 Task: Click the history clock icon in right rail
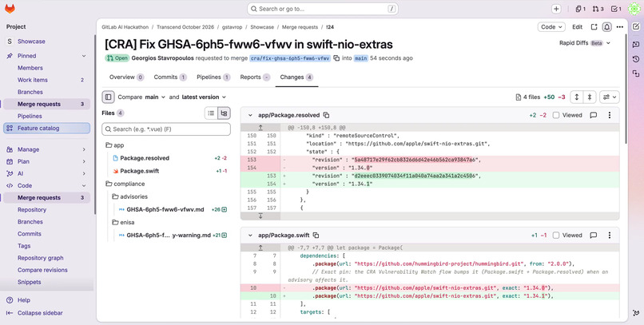[x=636, y=59]
